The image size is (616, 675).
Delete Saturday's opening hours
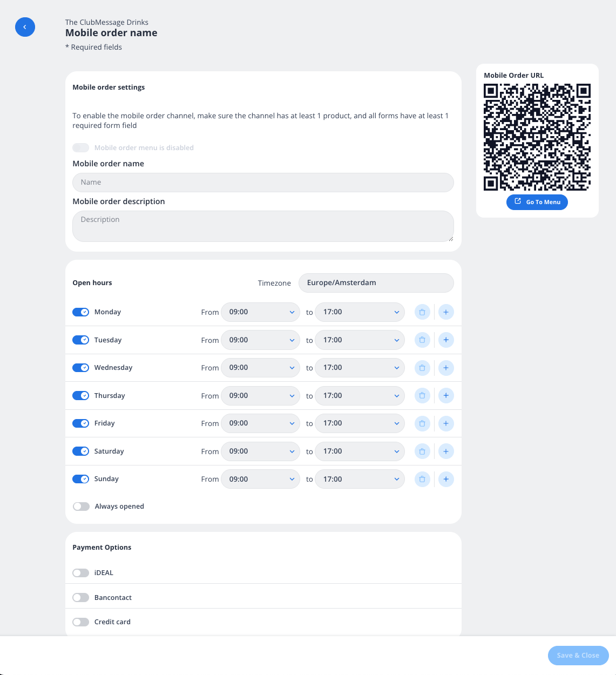(x=422, y=451)
